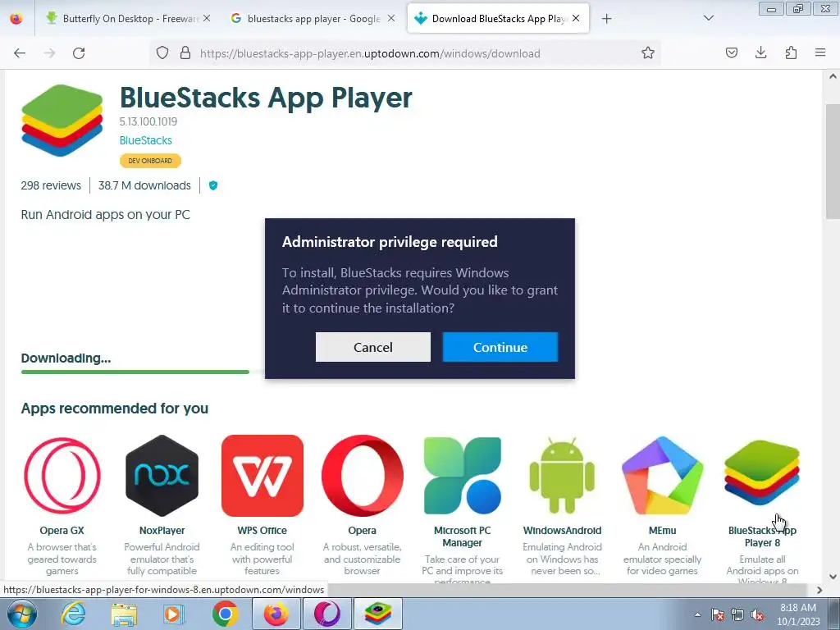840x630 pixels.
Task: Click the vertical scrollbar thumb
Action: (833, 161)
